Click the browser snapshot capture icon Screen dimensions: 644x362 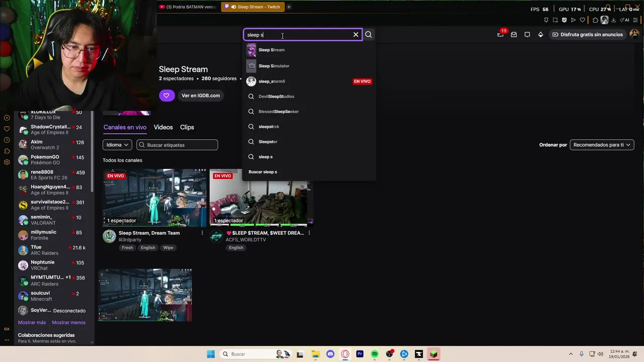(555, 20)
